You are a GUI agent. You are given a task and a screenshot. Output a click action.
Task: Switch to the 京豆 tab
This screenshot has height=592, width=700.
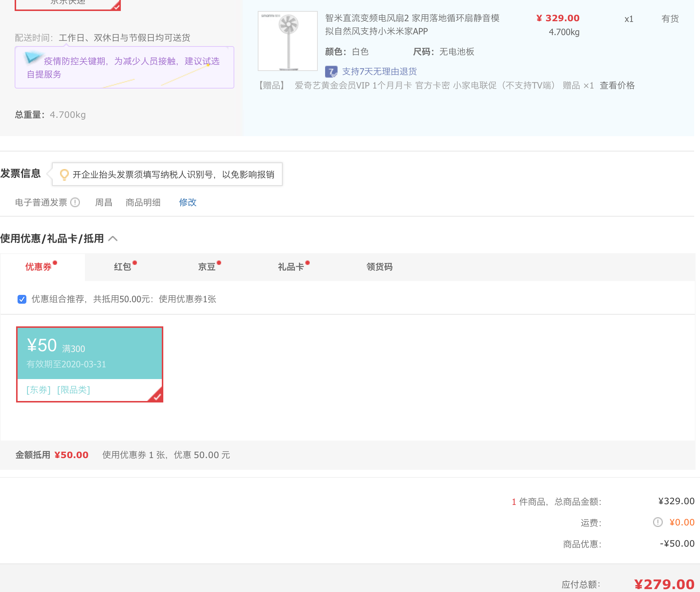pyautogui.click(x=209, y=267)
